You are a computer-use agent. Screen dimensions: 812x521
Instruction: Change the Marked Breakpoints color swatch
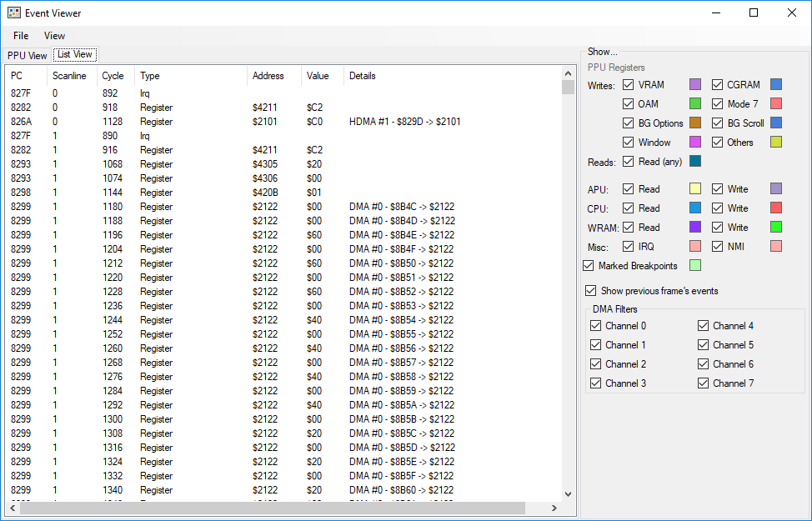coord(695,266)
